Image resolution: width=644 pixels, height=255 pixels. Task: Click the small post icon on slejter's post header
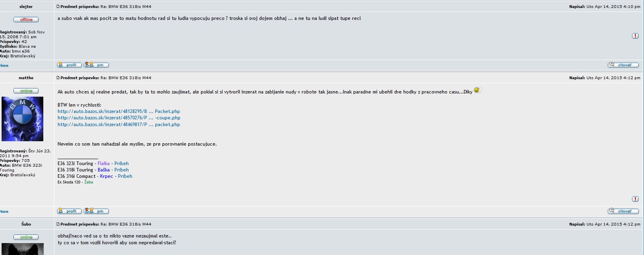[x=58, y=7]
